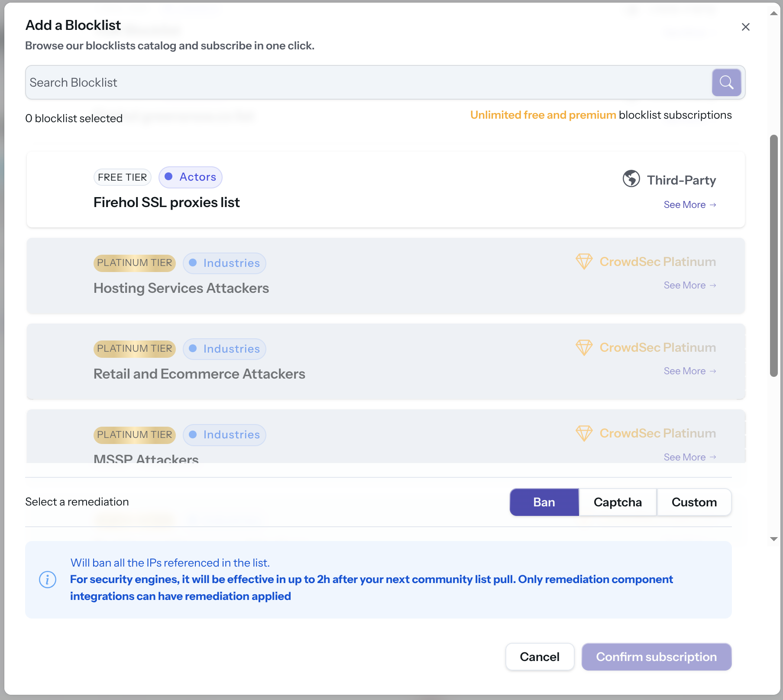The height and width of the screenshot is (700, 783).
Task: Click the Industries tag on Hosting Services Attackers
Action: click(224, 263)
